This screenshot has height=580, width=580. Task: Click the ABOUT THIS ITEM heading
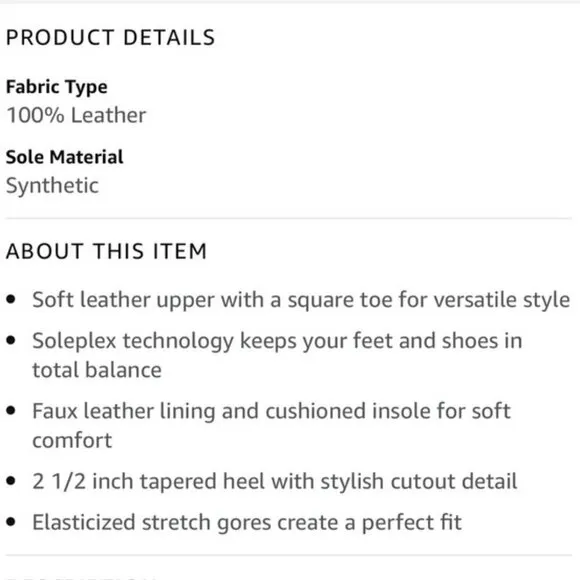106,251
